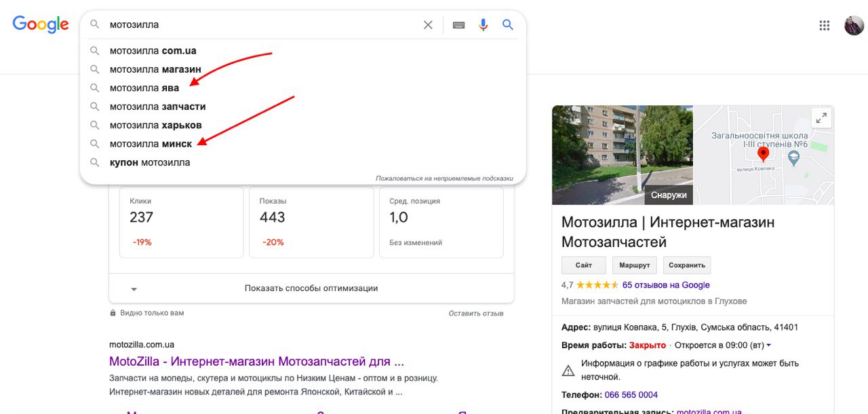This screenshot has height=414, width=868.
Task: Choose suggestion мотозилла магазин
Action: [x=302, y=69]
